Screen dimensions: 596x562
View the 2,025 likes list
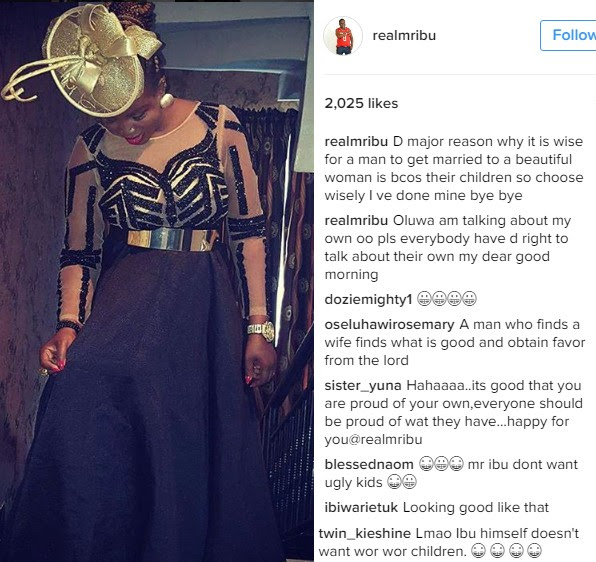[x=361, y=103]
